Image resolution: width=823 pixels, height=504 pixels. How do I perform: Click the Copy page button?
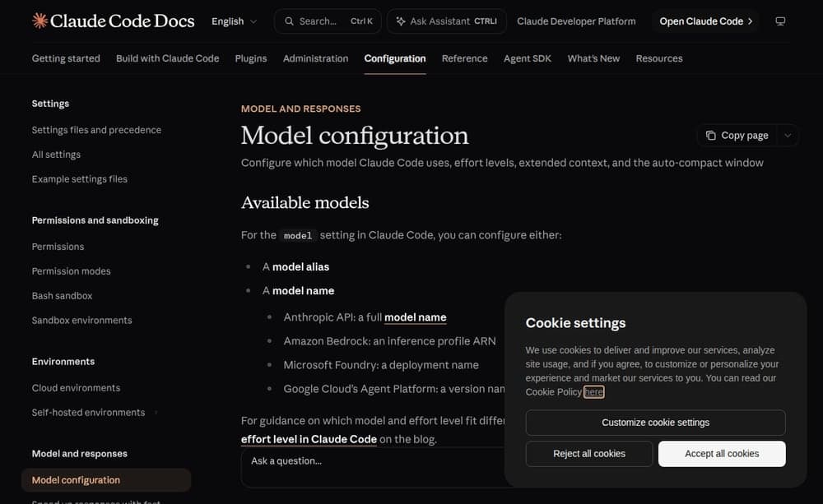click(x=737, y=136)
